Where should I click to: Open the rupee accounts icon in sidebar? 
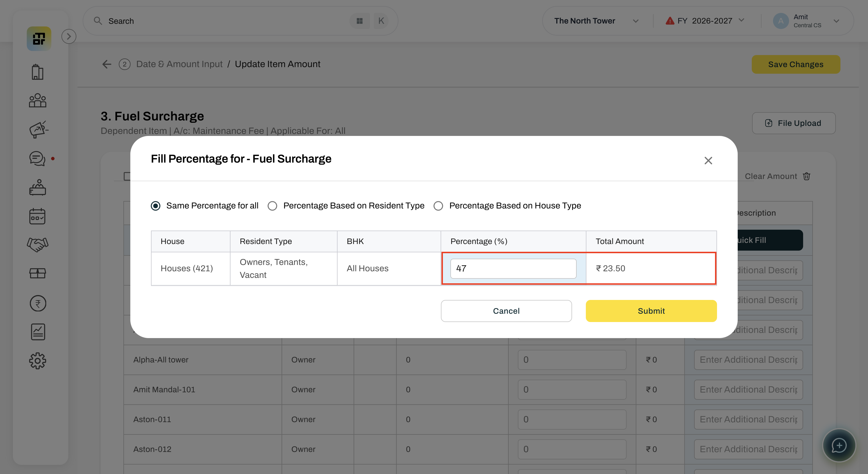[x=38, y=303]
